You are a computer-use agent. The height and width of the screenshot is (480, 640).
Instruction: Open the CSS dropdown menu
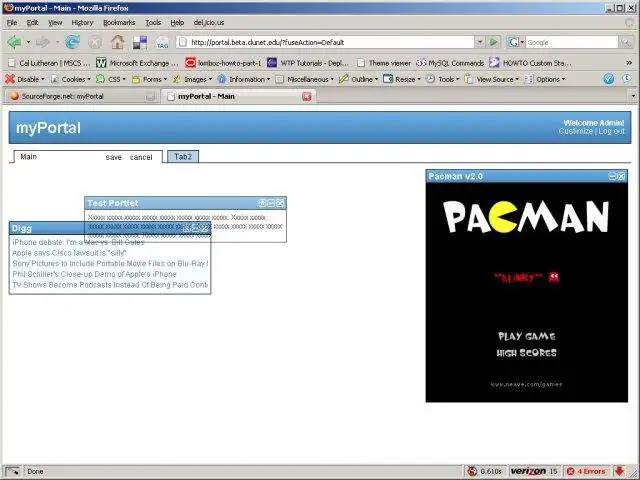[x=111, y=79]
